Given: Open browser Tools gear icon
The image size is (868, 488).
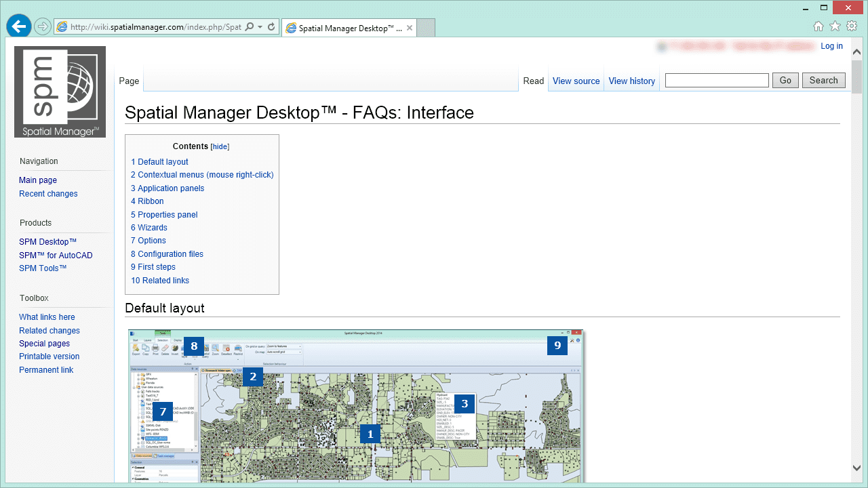Looking at the screenshot, I should 852,26.
